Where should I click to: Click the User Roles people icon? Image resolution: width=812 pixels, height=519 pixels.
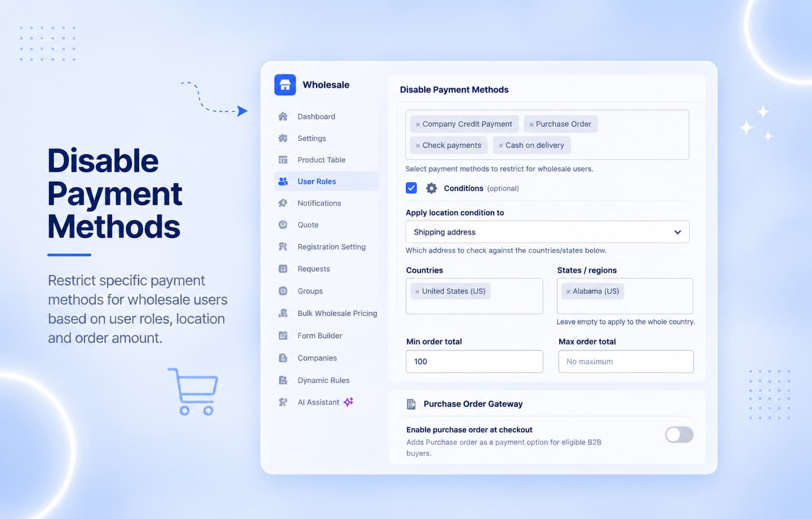[283, 181]
